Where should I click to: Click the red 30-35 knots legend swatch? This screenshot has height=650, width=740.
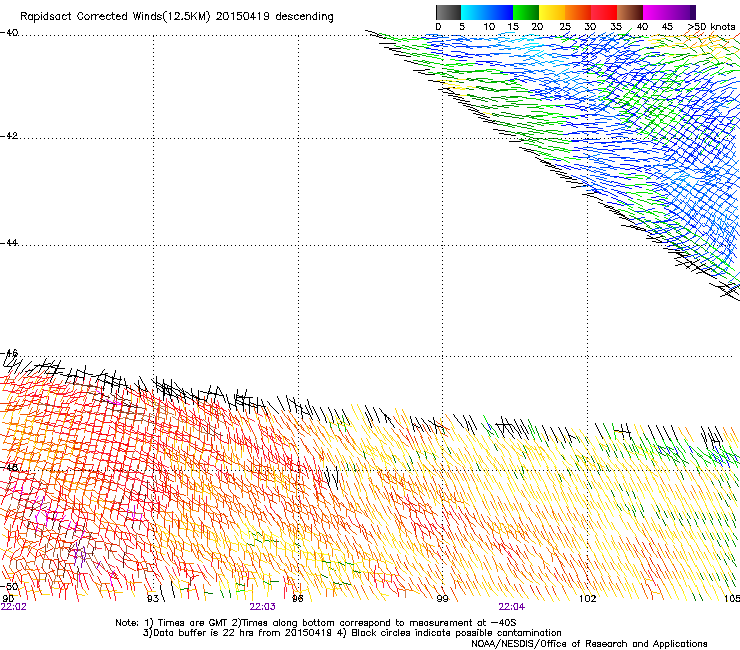[x=604, y=12]
